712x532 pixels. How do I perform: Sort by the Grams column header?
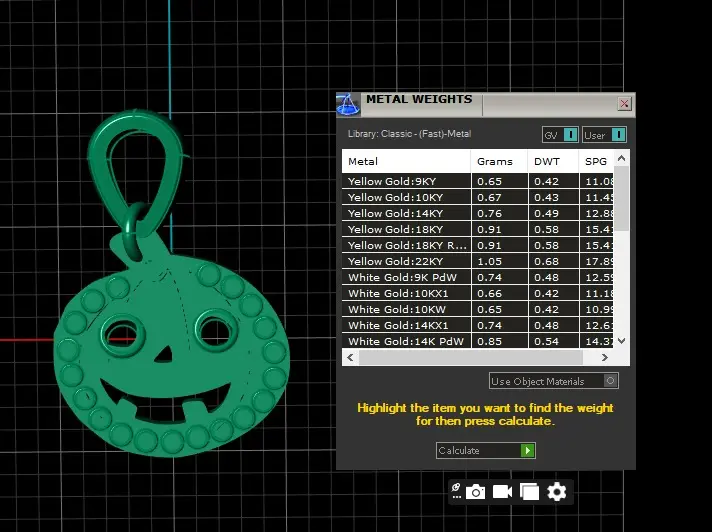point(499,161)
